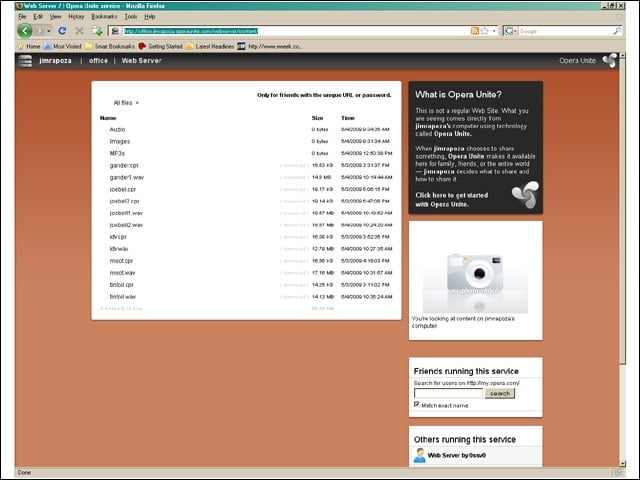640x480 pixels.
Task: Open the Most Visited bookmarks folder
Action: click(x=63, y=47)
